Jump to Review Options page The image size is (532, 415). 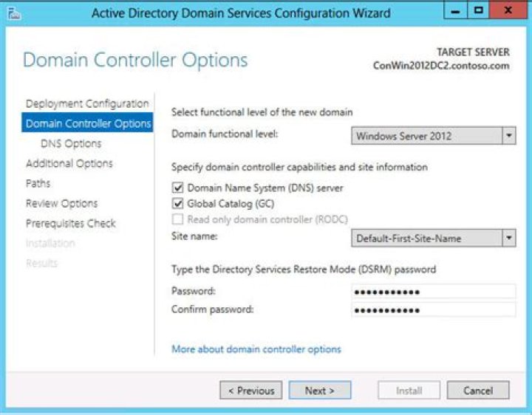pos(61,203)
